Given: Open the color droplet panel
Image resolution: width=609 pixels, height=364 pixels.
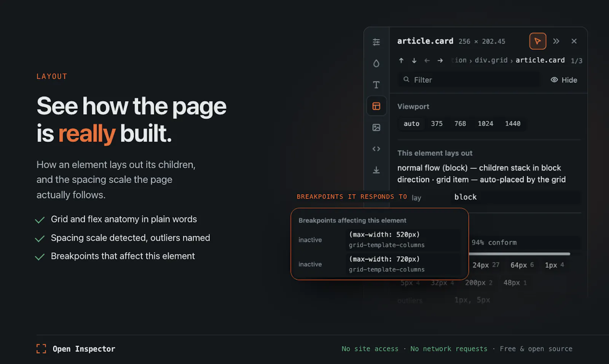Looking at the screenshot, I should point(376,63).
